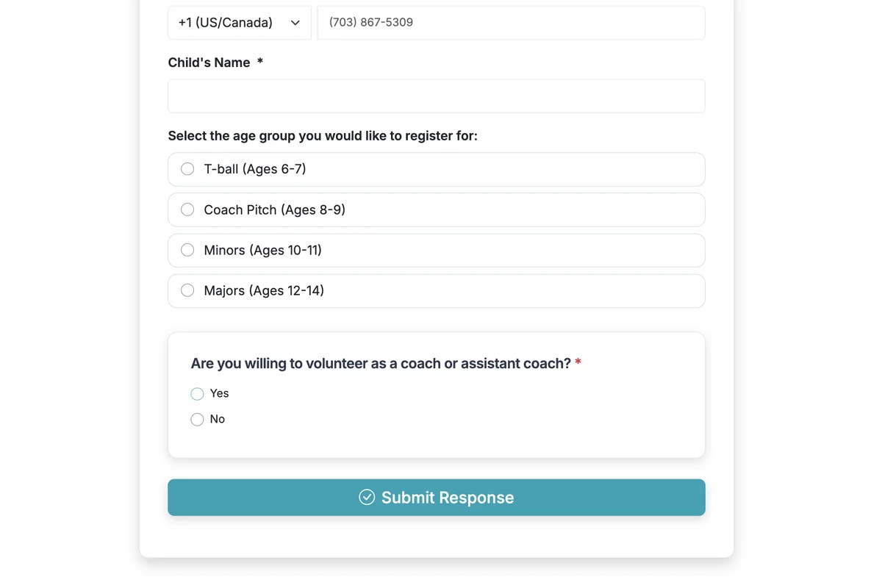Click the Coach Pitch (Ages 8-9) card
The image size is (882, 588).
pos(437,209)
